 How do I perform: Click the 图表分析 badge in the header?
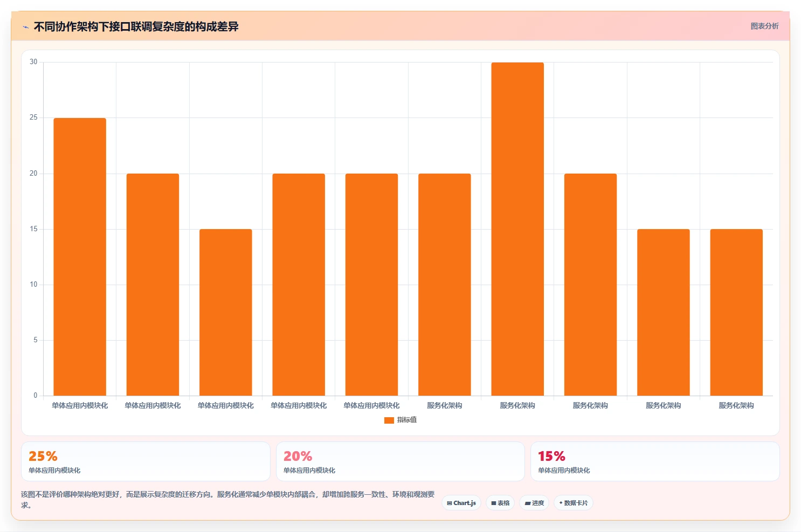pos(764,26)
